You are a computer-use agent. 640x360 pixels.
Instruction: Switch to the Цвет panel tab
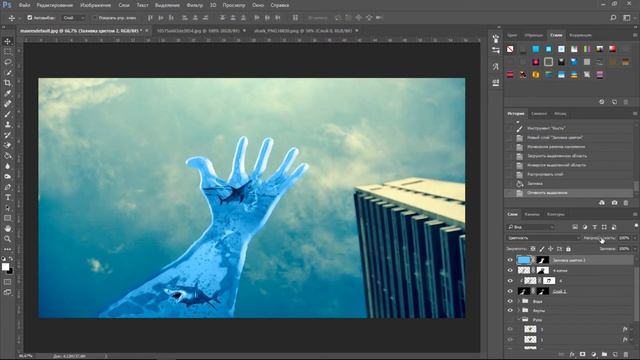pyautogui.click(x=512, y=35)
